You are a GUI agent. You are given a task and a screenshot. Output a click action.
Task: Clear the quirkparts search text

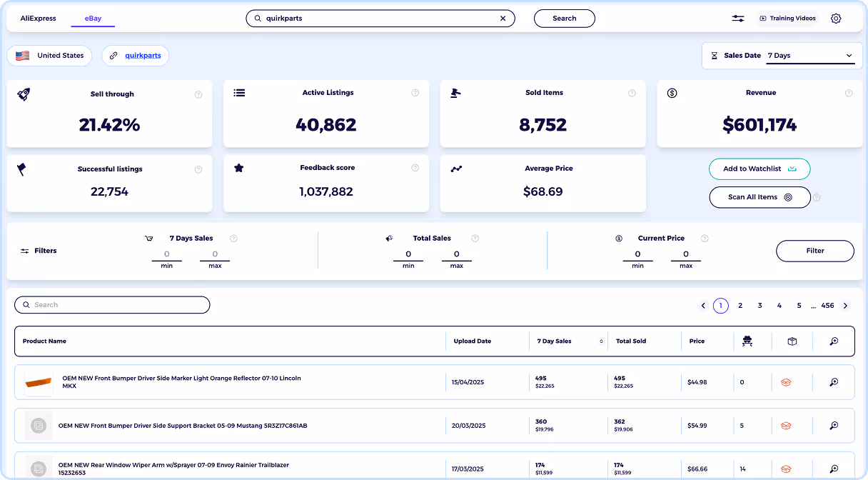pos(503,19)
